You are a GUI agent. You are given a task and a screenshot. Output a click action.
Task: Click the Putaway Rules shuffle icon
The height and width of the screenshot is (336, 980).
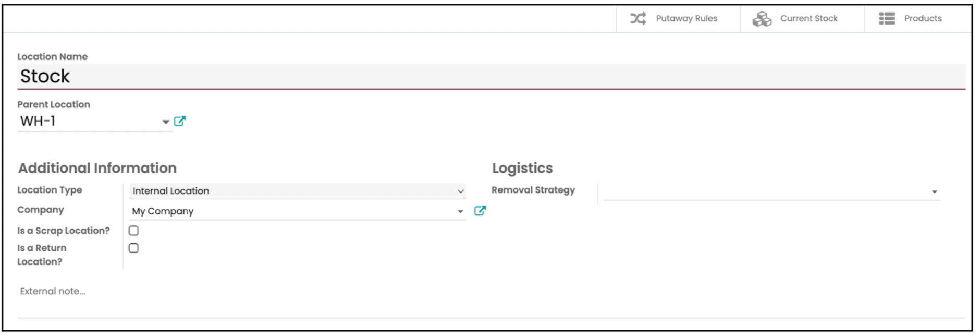pyautogui.click(x=638, y=18)
